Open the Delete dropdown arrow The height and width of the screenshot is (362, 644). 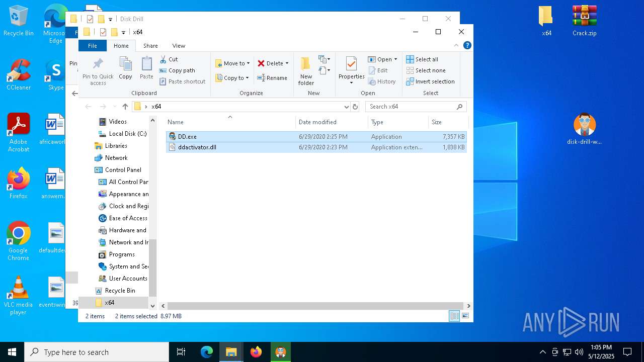point(287,63)
